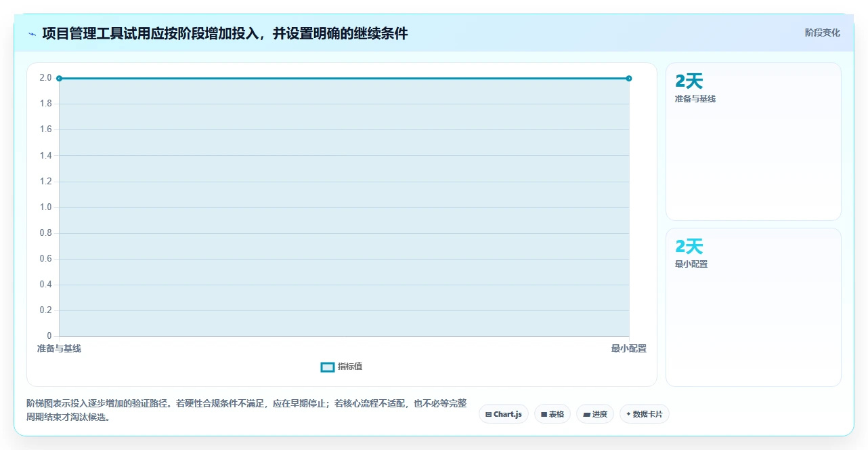Click the 1.0 y-axis tick label
Screen dimensions: 868x450
point(45,207)
